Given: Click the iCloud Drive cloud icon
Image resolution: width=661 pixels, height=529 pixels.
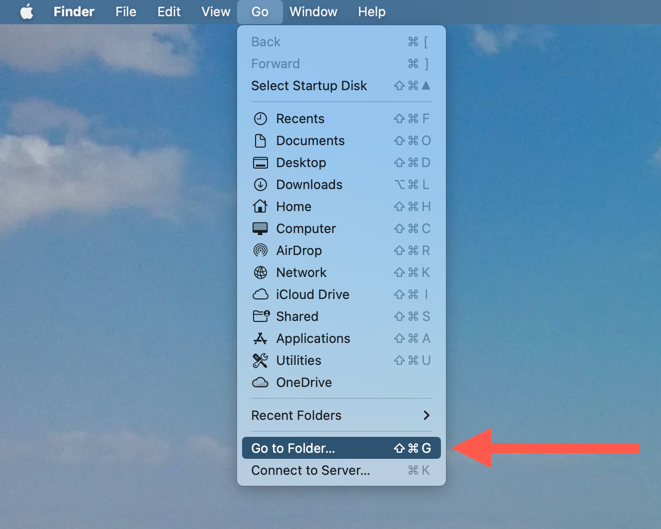Looking at the screenshot, I should [260, 294].
